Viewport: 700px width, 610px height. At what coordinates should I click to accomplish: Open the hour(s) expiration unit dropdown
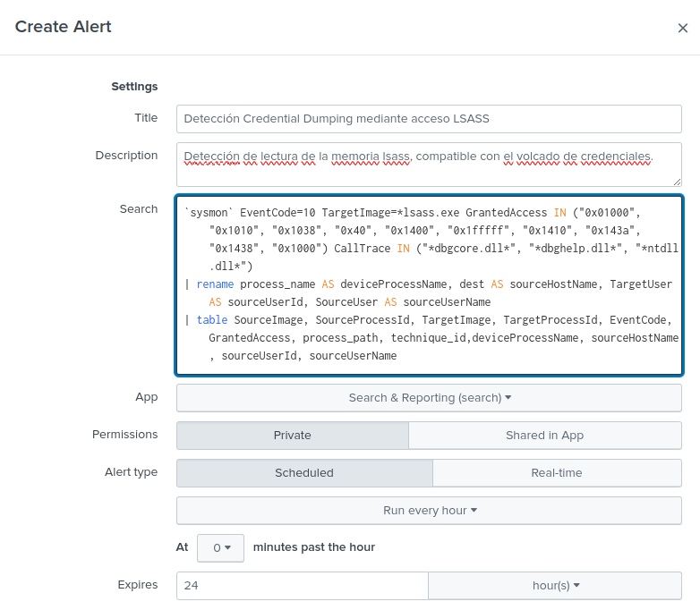pyautogui.click(x=555, y=586)
